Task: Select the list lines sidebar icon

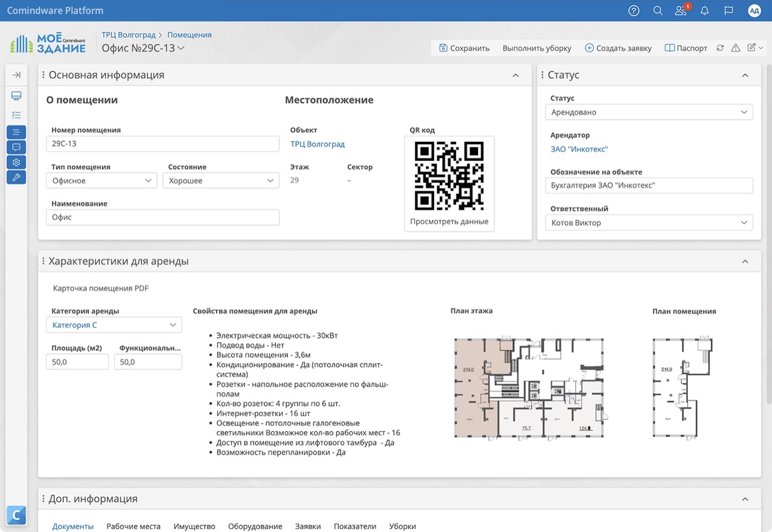Action: [16, 132]
